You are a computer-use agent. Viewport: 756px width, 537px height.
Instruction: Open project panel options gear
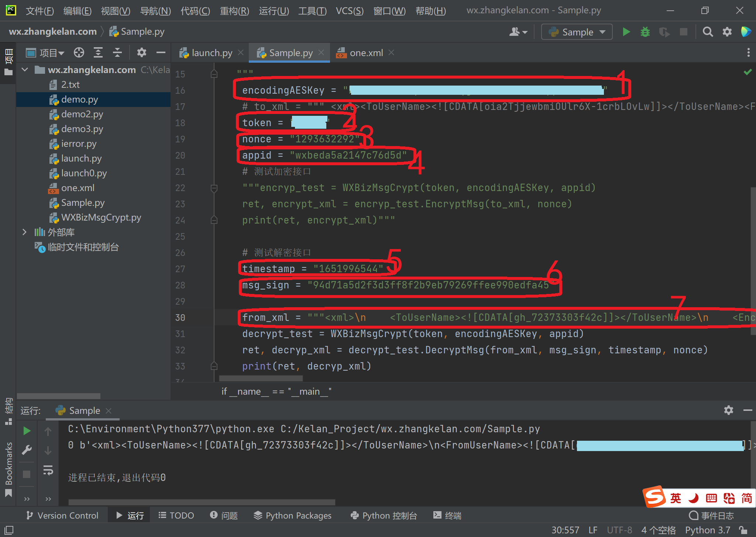click(x=142, y=53)
